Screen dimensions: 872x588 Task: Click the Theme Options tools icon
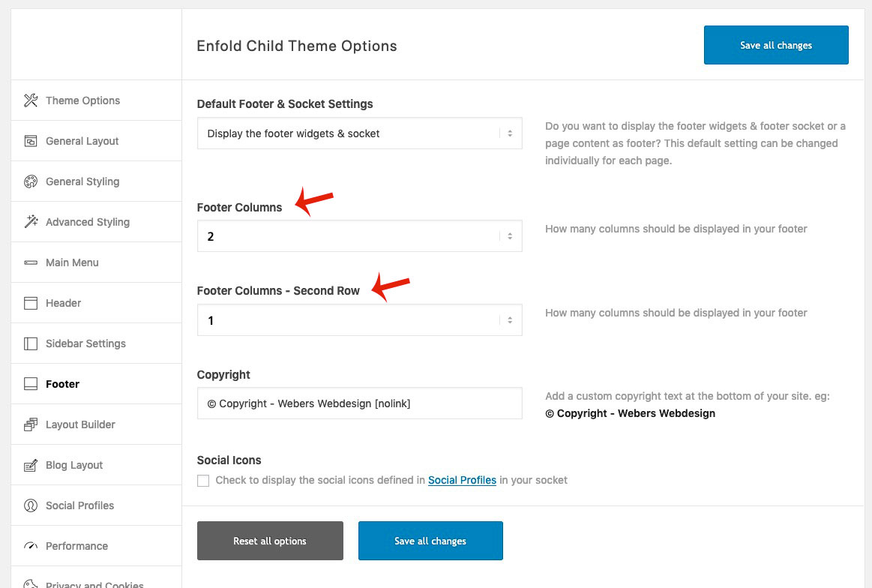pyautogui.click(x=31, y=100)
